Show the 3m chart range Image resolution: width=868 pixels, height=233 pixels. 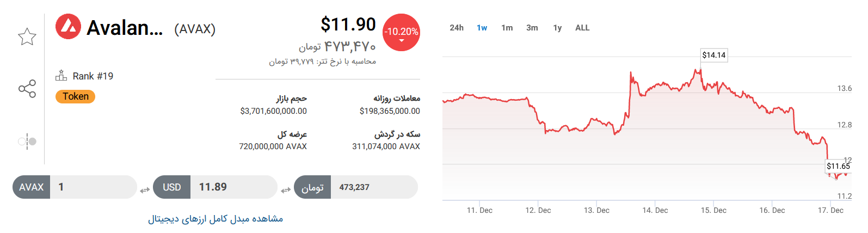(532, 28)
